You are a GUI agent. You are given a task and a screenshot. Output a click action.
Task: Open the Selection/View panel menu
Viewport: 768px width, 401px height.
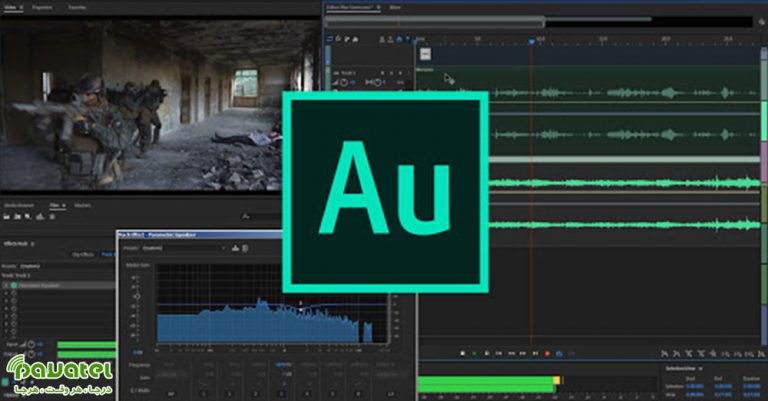[x=701, y=369]
